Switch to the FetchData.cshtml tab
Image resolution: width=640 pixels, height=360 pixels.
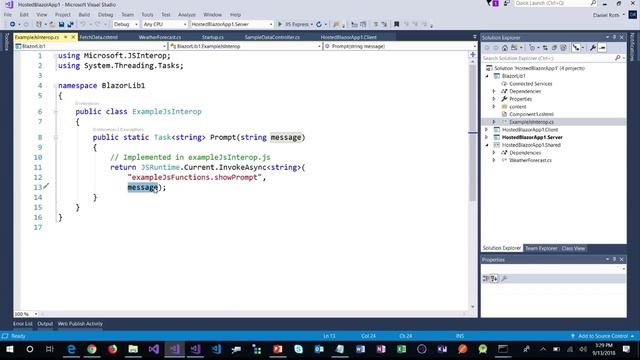tap(98, 37)
